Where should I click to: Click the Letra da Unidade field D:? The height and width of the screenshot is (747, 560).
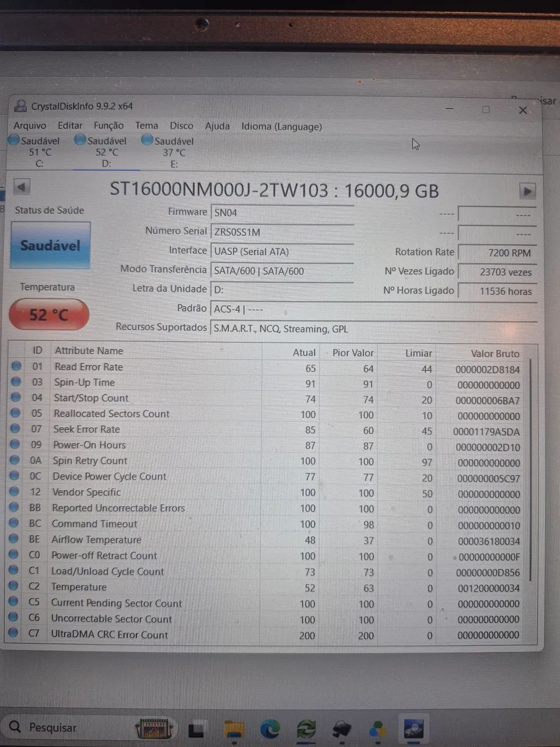click(282, 289)
